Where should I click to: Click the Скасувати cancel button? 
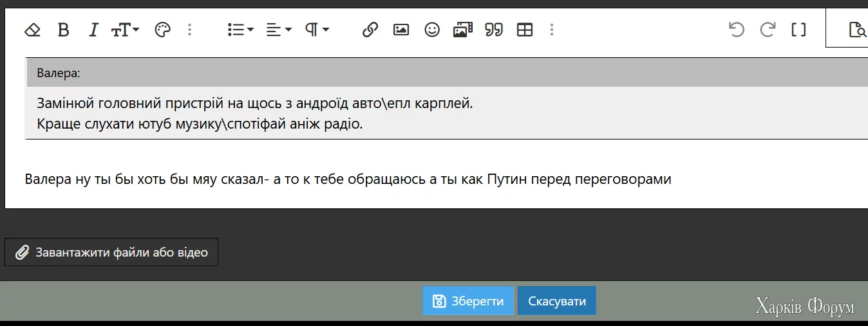point(557,301)
